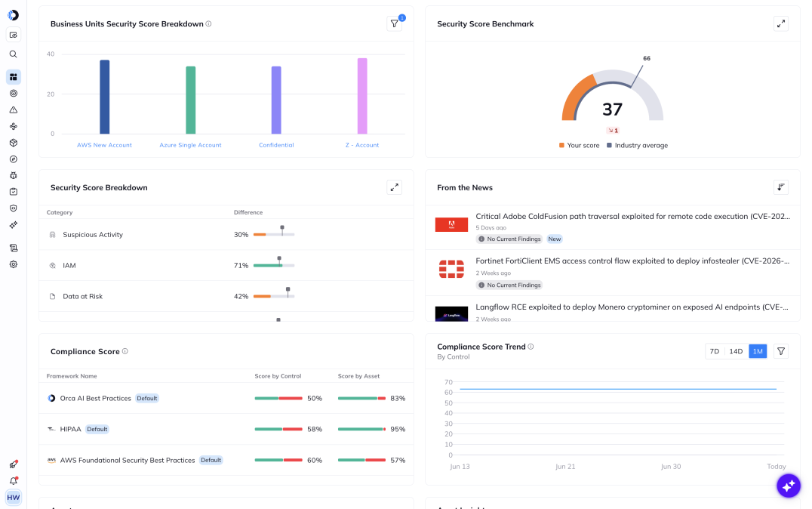Screen dimensions: 812x509
Task: Open the scroll/report sidebar icon
Action: (x=14, y=248)
